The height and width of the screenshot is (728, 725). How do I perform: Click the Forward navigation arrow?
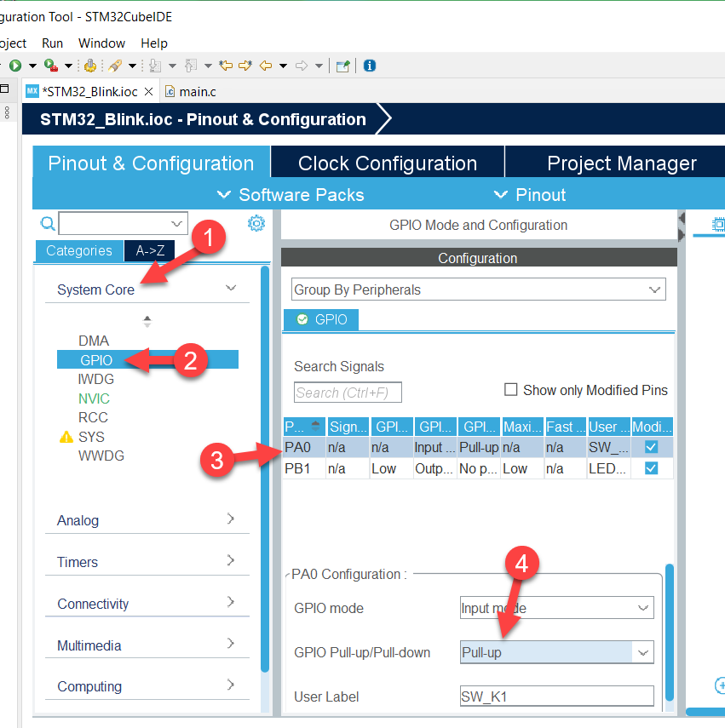(302, 66)
